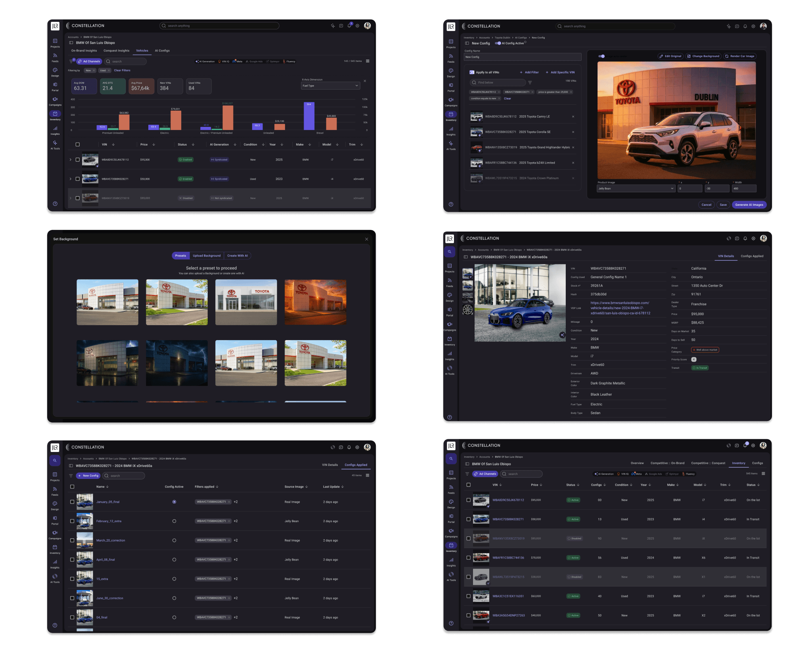The width and height of the screenshot is (812, 651).
Task: Toggle the image auto-render switch above car preview
Action: coord(601,56)
